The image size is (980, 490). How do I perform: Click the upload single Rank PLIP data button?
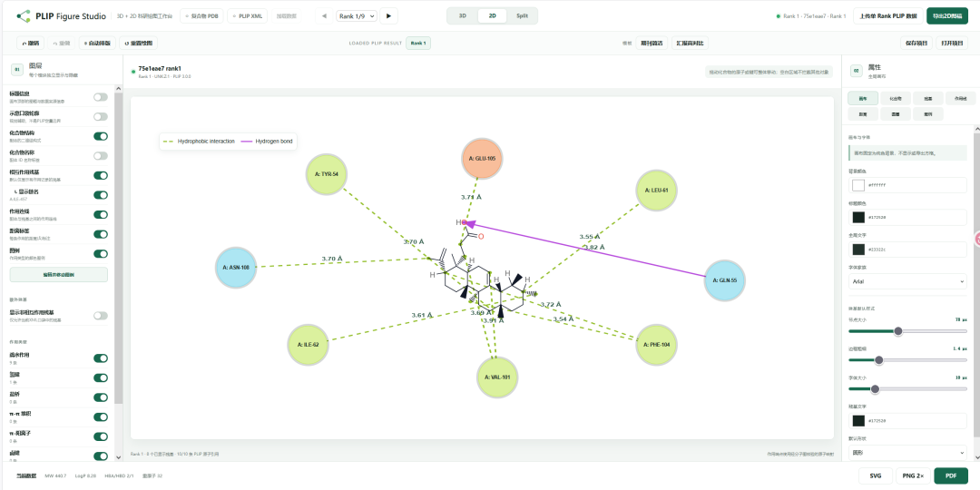(887, 16)
